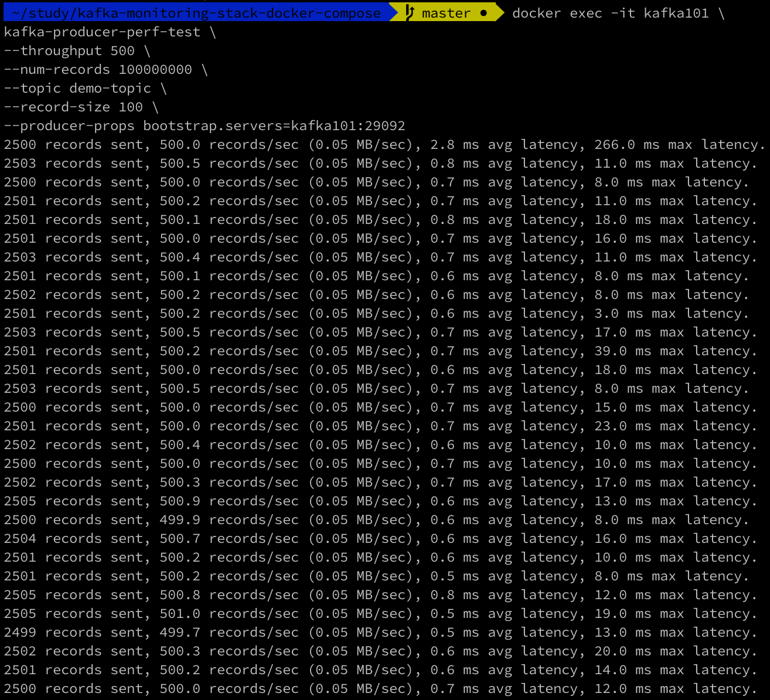Click the git branch icon in the prompt
Screen dimensions: 770x700
(410, 13)
